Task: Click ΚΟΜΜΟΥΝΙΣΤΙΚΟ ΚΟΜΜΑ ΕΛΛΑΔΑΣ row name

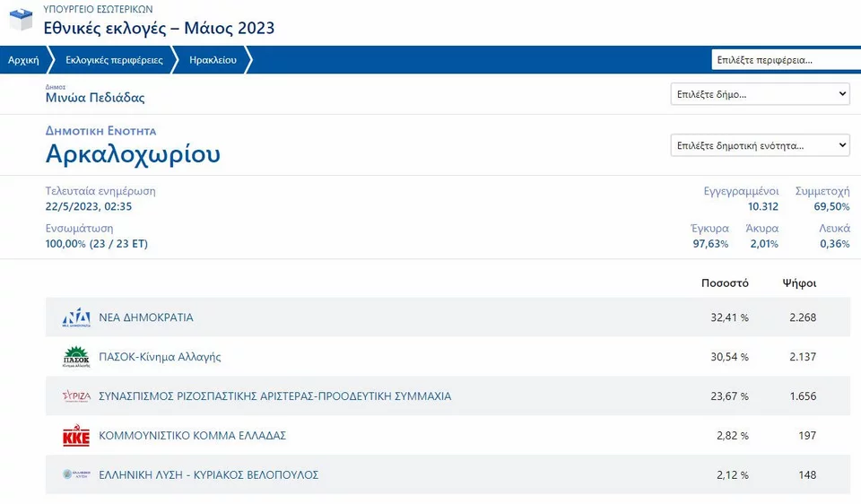Action: click(x=192, y=435)
